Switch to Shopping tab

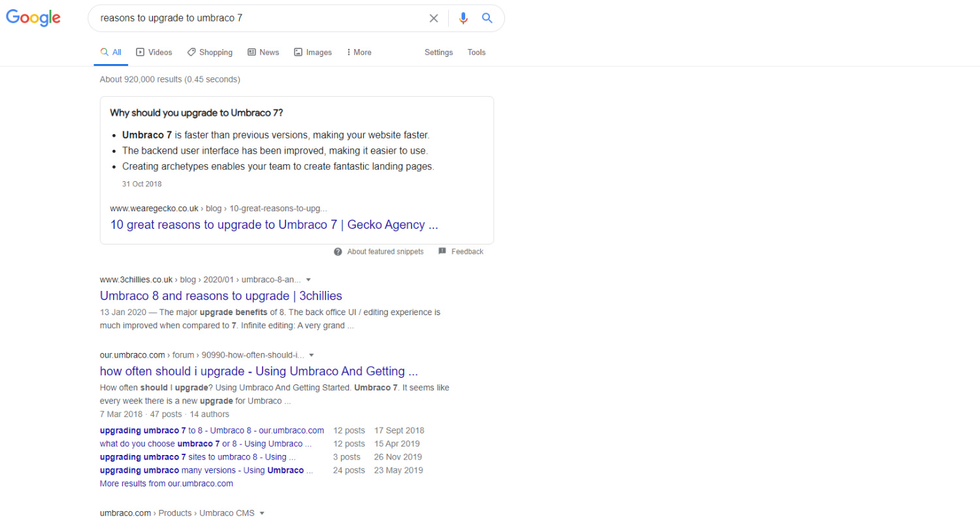point(210,52)
